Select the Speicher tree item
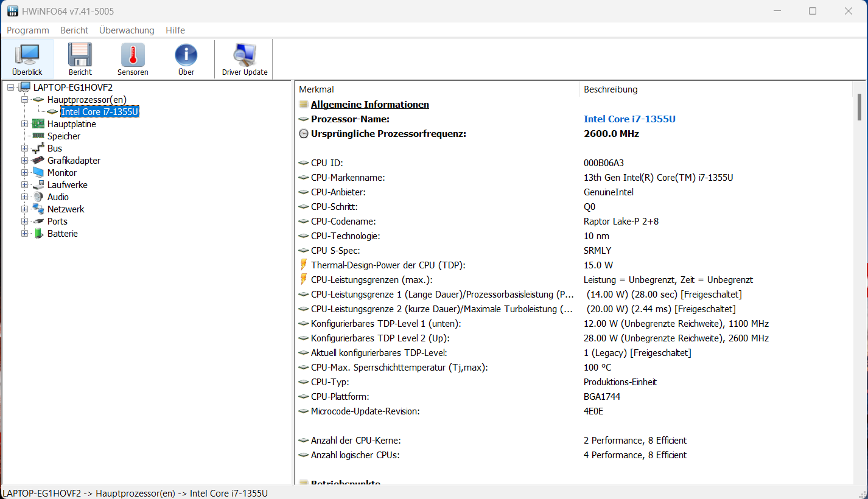 [x=64, y=136]
